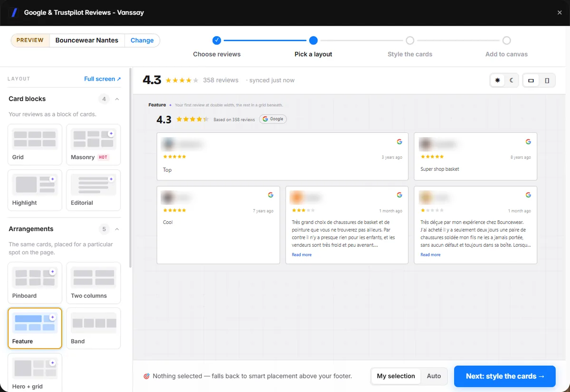Choose the Masonry layout thumbnail

point(93,144)
